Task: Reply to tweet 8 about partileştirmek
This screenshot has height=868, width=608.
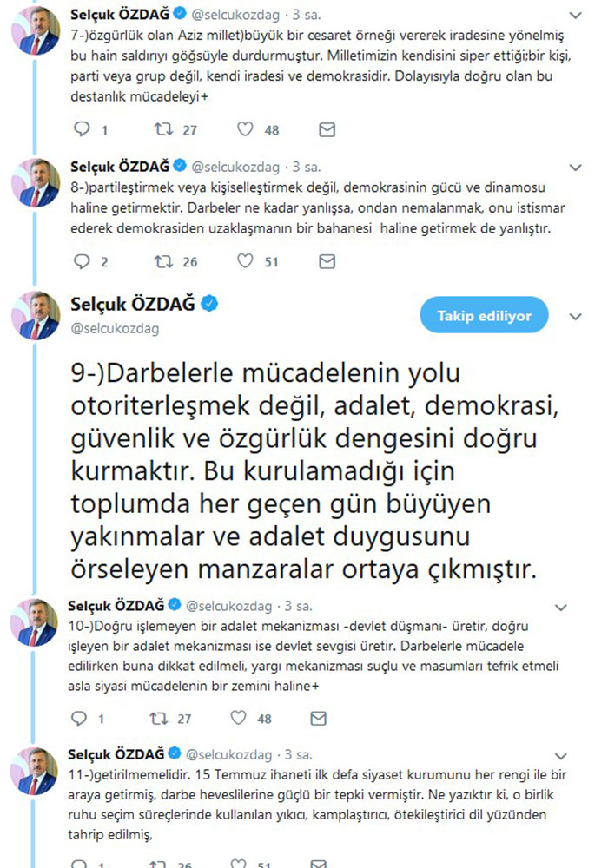Action: (83, 261)
